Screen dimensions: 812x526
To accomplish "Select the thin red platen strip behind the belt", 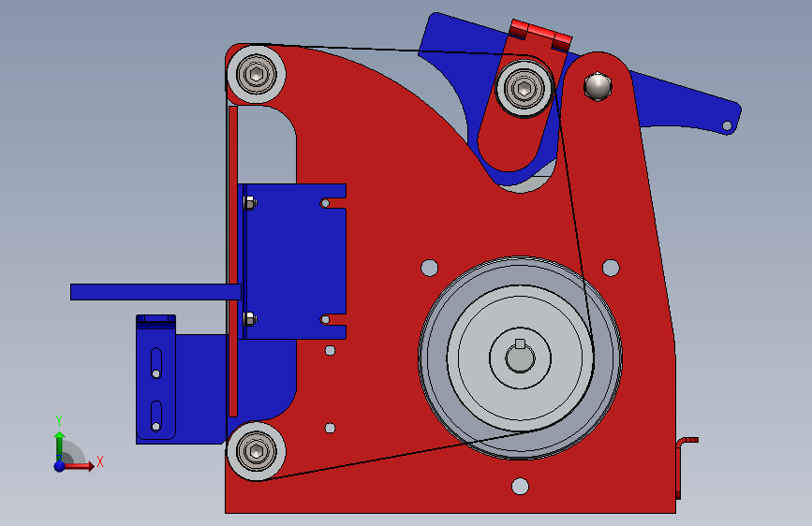I will pos(233,261).
